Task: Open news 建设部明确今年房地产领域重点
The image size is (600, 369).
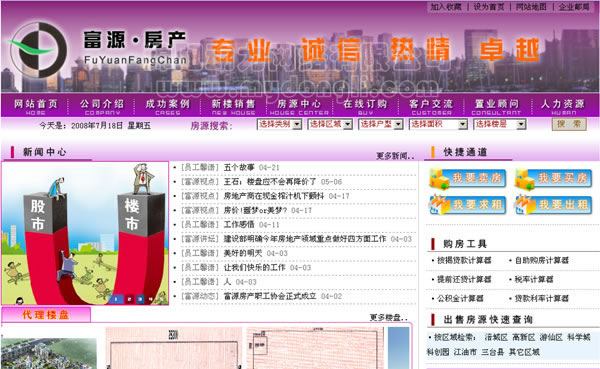Action: point(305,239)
